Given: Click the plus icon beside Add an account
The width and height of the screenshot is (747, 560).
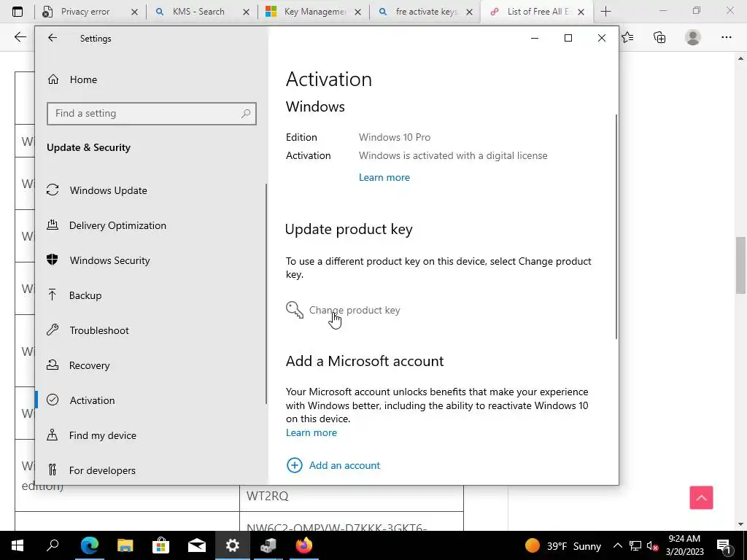Looking at the screenshot, I should 295,465.
